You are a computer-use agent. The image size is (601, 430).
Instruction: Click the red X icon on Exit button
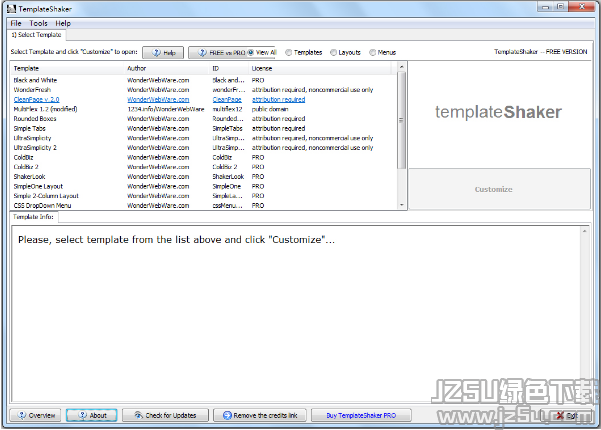click(560, 415)
